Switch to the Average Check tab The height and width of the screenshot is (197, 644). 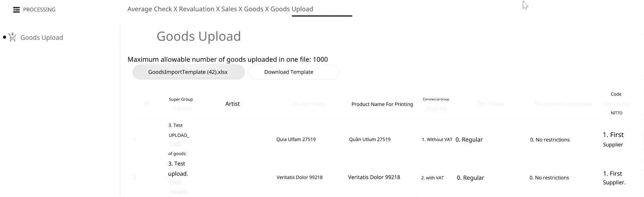[149, 9]
